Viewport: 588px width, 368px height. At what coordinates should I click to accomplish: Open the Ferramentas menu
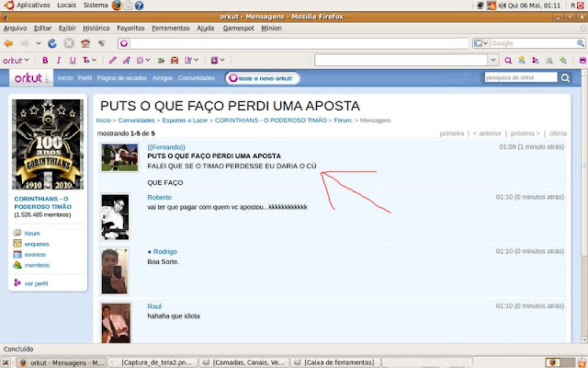coord(171,29)
